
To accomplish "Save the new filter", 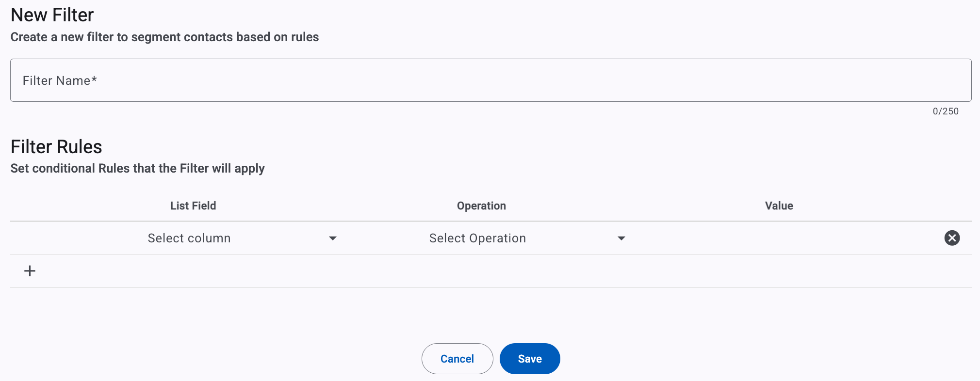I will point(530,359).
